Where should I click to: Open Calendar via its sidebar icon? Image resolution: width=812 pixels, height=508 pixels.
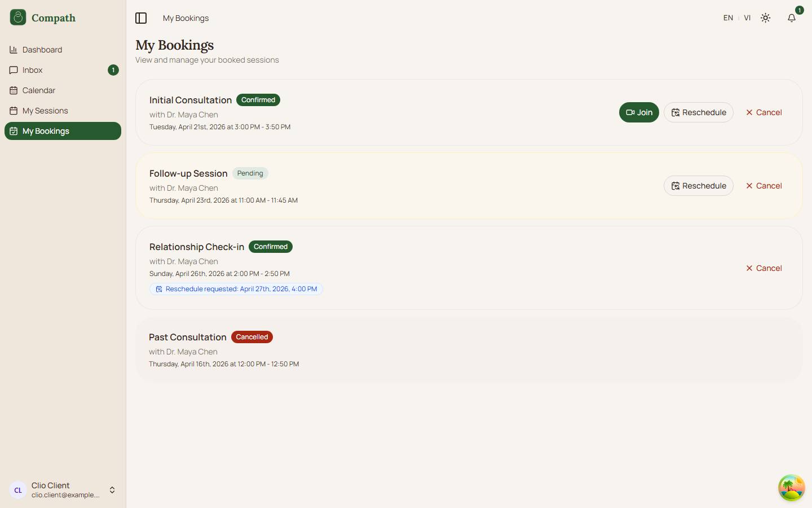[14, 90]
